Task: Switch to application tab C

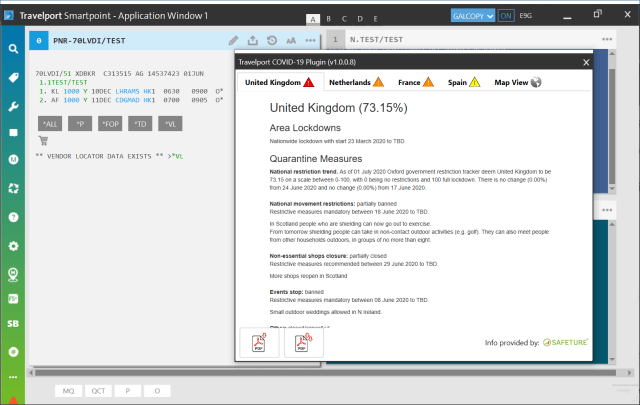Action: [344, 19]
